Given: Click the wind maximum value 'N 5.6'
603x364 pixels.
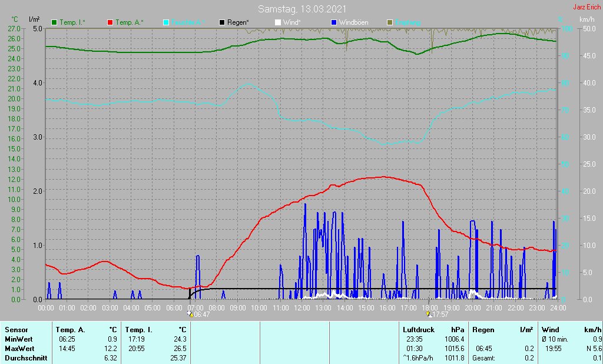Looking at the screenshot, I should click(x=594, y=349).
